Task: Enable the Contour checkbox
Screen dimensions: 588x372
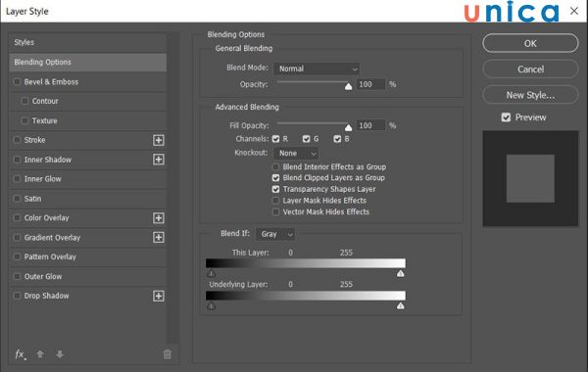Action: tap(24, 101)
